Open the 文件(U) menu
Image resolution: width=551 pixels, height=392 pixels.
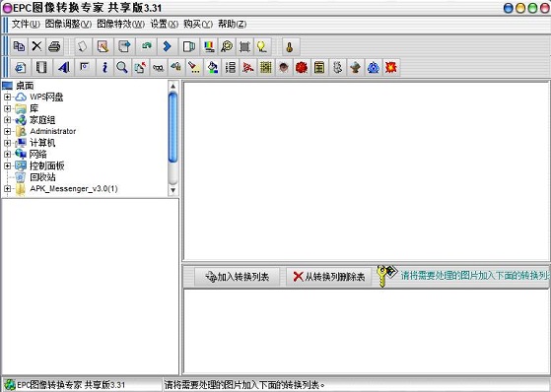click(26, 24)
